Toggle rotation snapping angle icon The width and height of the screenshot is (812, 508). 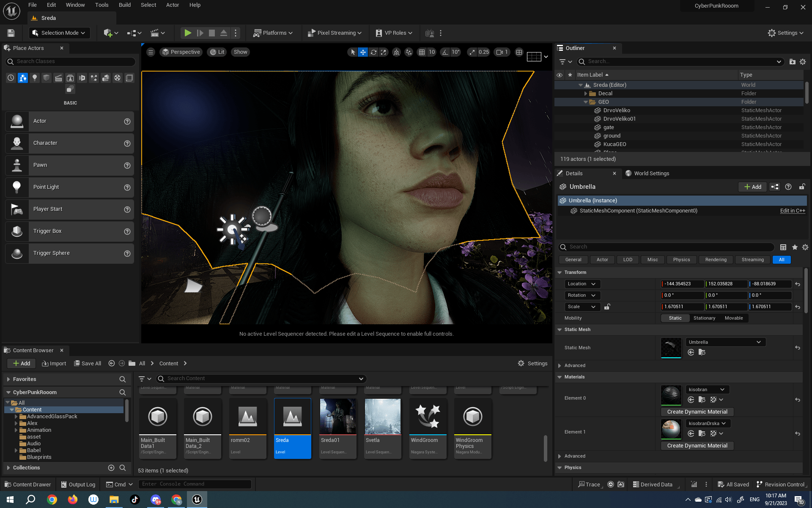(x=445, y=52)
